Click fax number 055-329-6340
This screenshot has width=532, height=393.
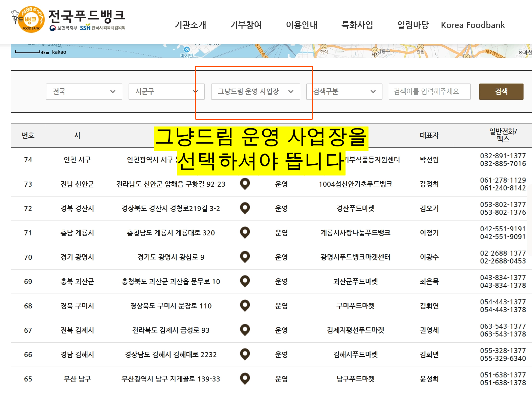(x=503, y=359)
